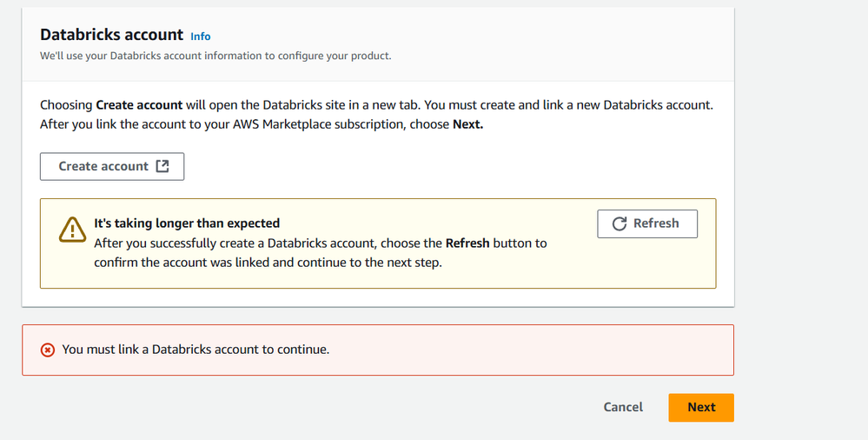Click the "Databricks account" section heading
The width and height of the screenshot is (868, 440).
click(111, 35)
